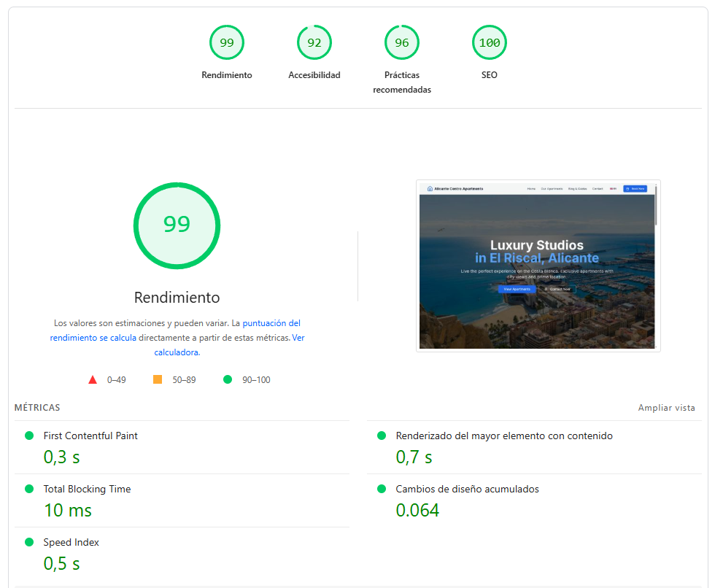This screenshot has width=715, height=588.
Task: Click the house logo icon in the page thumbnail
Action: (430, 188)
